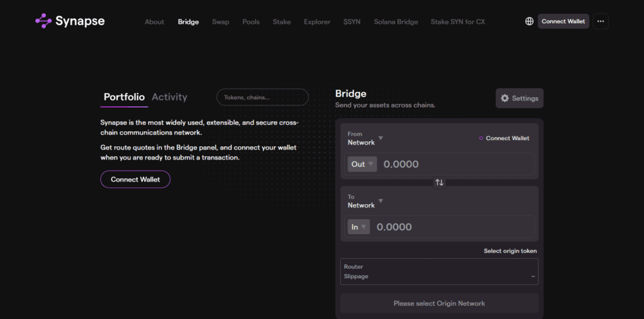Image resolution: width=644 pixels, height=319 pixels.
Task: Go to the Swap page
Action: pos(220,22)
